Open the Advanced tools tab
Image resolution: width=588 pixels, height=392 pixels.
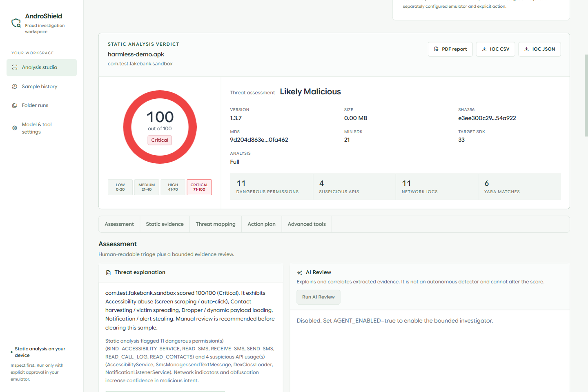pos(307,224)
